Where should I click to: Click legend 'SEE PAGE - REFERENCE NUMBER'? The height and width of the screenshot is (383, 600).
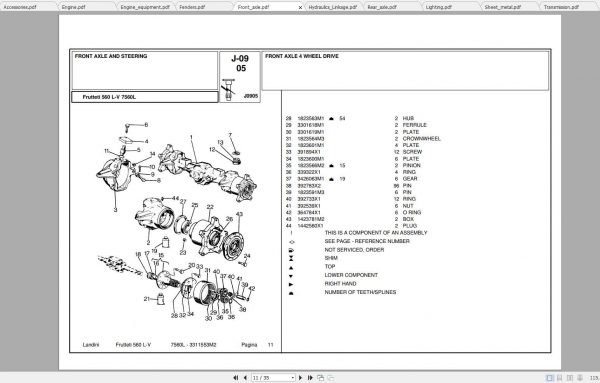(367, 241)
